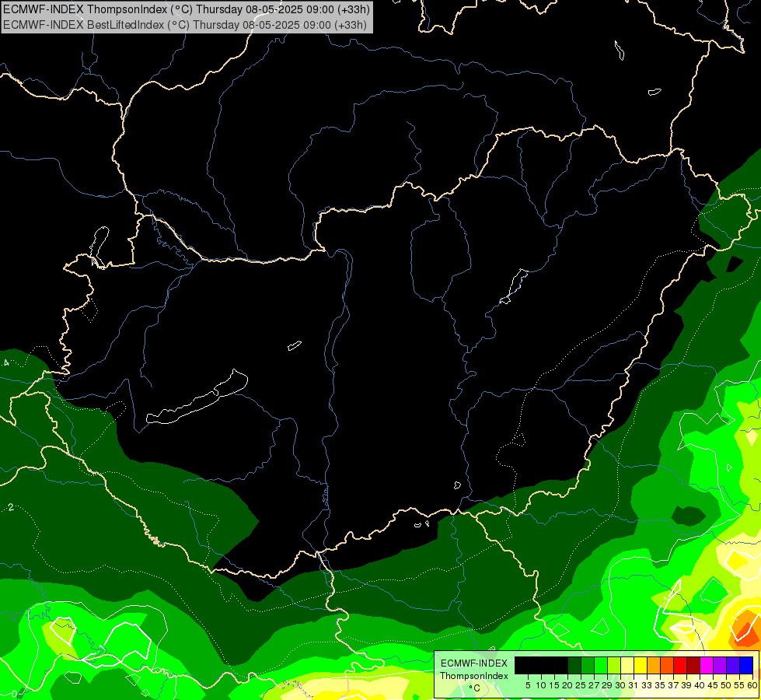Viewport: 761px width, 700px height.
Task: Click the dark red 39–40 legend swatch
Action: 693,665
